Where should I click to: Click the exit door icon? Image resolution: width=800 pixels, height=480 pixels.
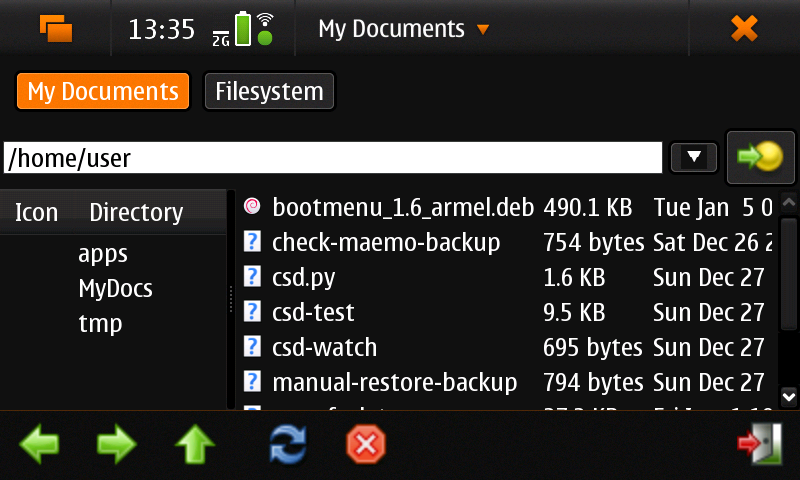(x=759, y=444)
